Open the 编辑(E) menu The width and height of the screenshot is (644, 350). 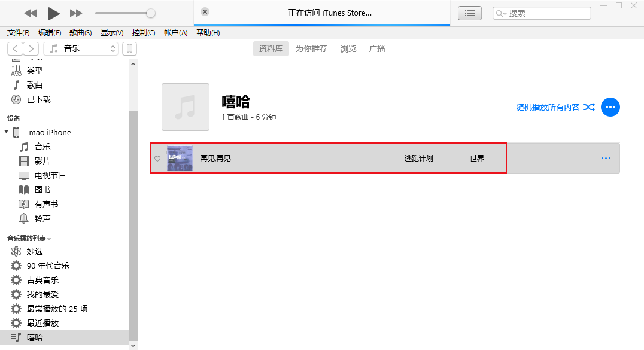50,32
